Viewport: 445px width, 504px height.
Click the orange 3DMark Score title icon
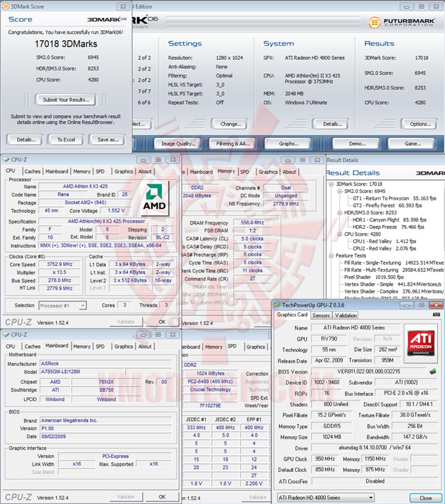click(6, 6)
